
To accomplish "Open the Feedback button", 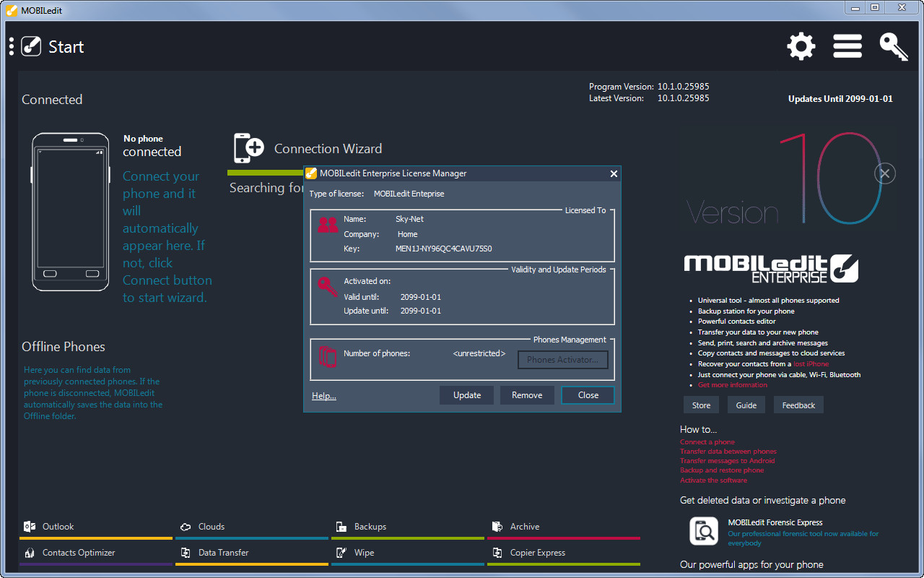I will pyautogui.click(x=799, y=405).
